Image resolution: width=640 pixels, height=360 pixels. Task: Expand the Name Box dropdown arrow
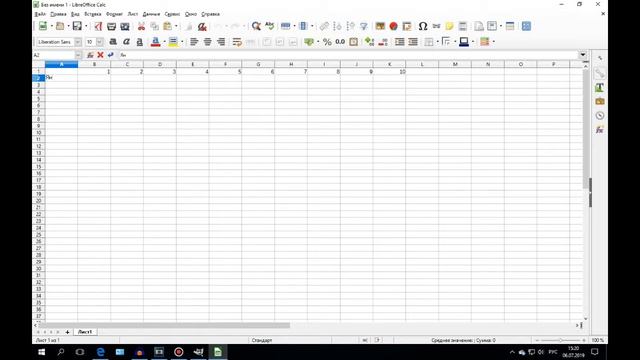pyautogui.click(x=78, y=55)
